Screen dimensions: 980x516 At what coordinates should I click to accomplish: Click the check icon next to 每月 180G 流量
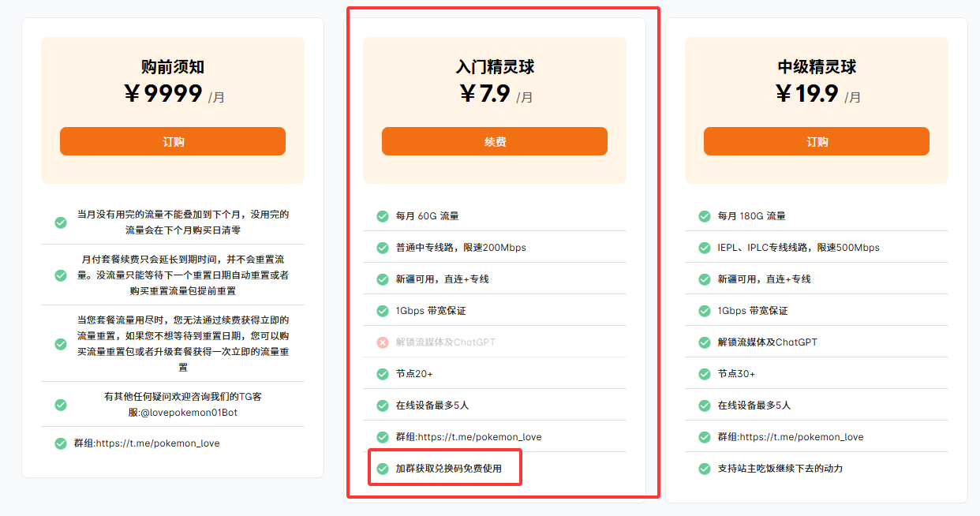pyautogui.click(x=705, y=216)
